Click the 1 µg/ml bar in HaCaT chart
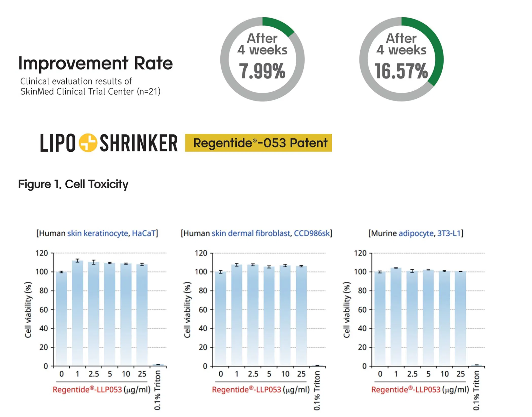Viewport: 532px width, 417px height. pos(78,313)
